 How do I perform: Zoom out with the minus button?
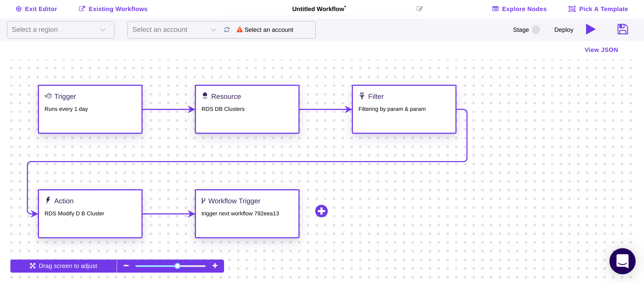126,266
